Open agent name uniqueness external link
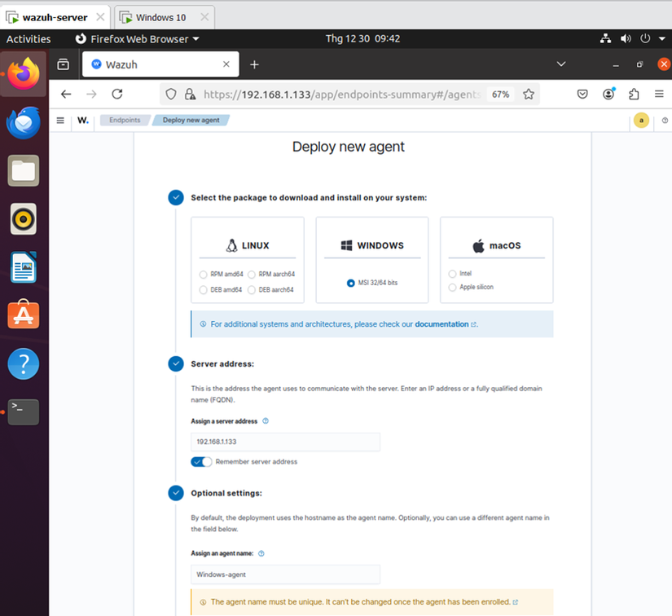This screenshot has width=672, height=616. [x=515, y=602]
